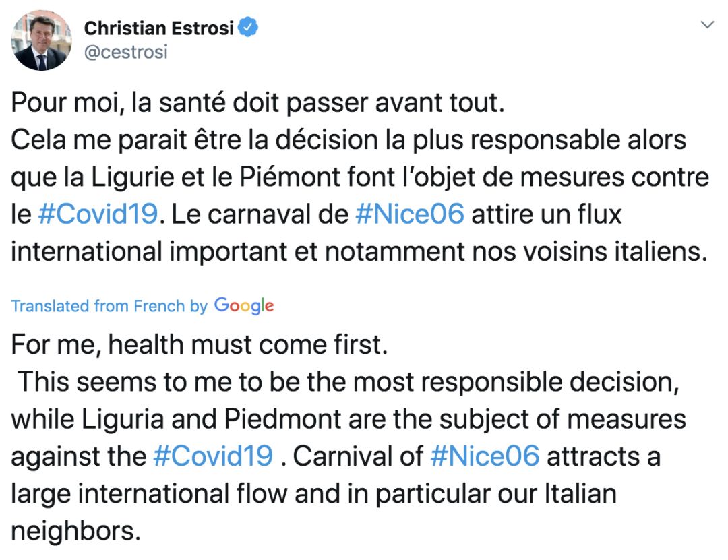Click the translated line 'For me, health must come first'
Image resolution: width=728 pixels, height=560 pixels.
199,345
